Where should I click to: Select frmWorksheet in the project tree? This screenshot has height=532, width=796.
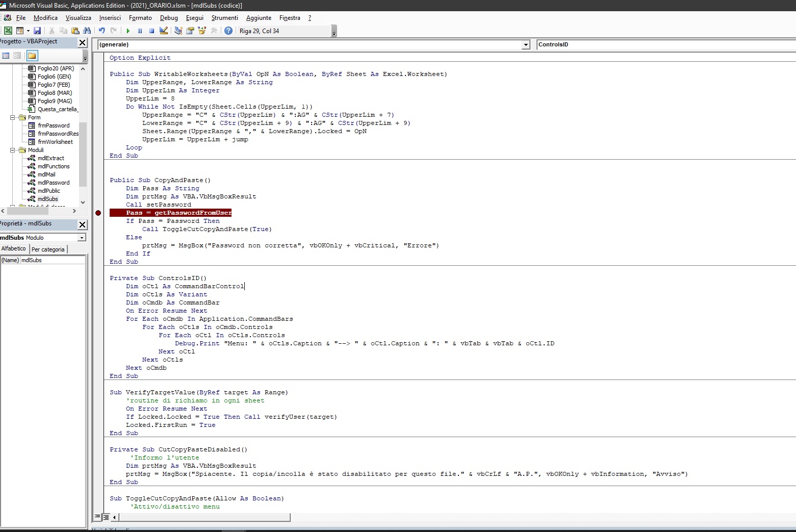coord(55,142)
